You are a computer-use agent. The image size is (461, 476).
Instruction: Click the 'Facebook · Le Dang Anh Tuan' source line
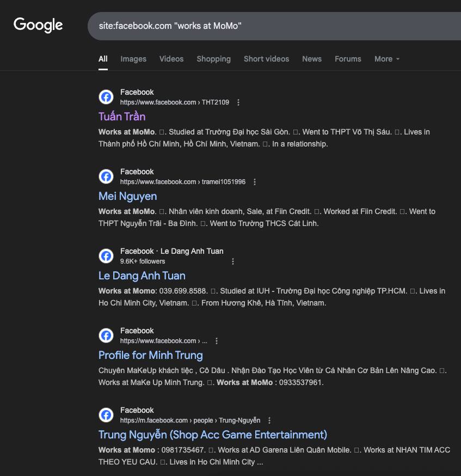point(171,251)
